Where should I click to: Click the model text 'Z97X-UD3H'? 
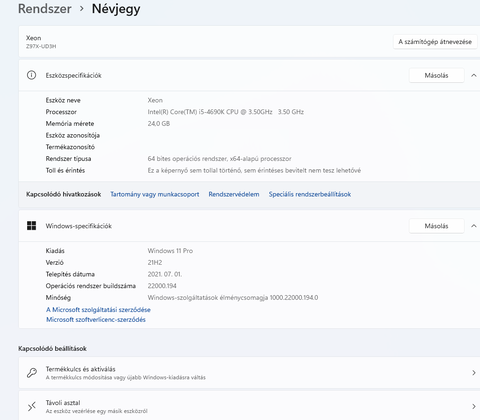point(41,46)
